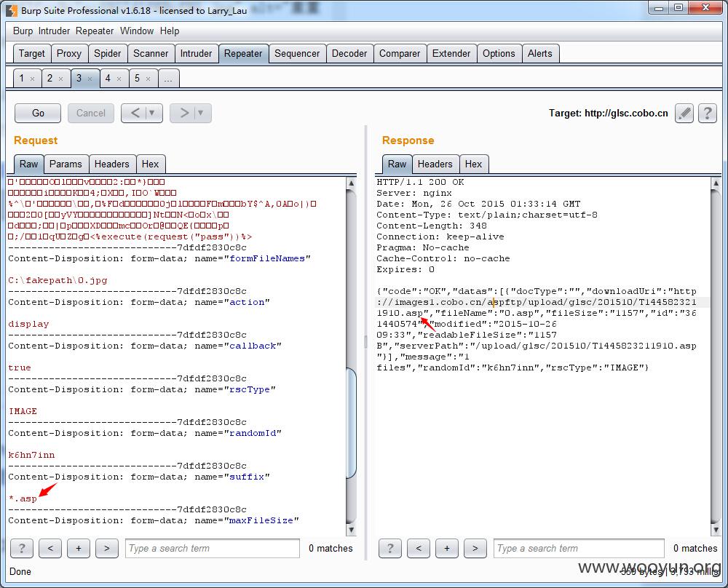
Task: Close Repeater tab 4 with its x
Action: [119, 79]
